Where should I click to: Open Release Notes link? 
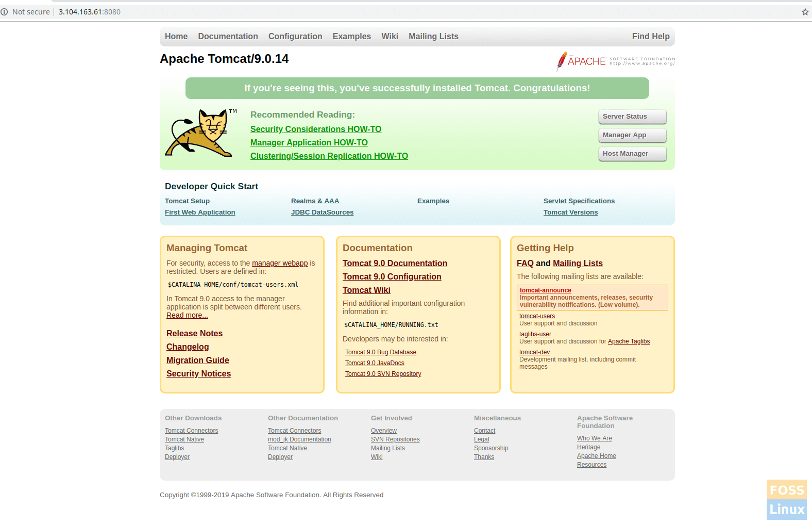(x=194, y=334)
